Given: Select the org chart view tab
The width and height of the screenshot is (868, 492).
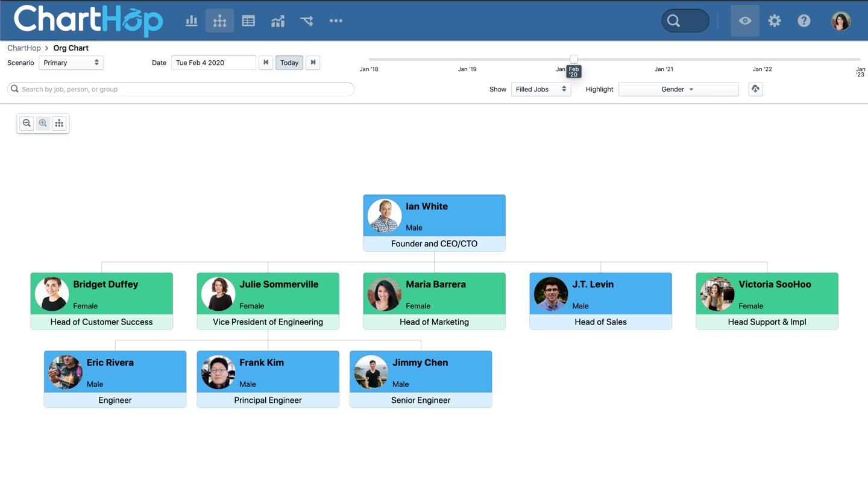Looking at the screenshot, I should pyautogui.click(x=219, y=21).
